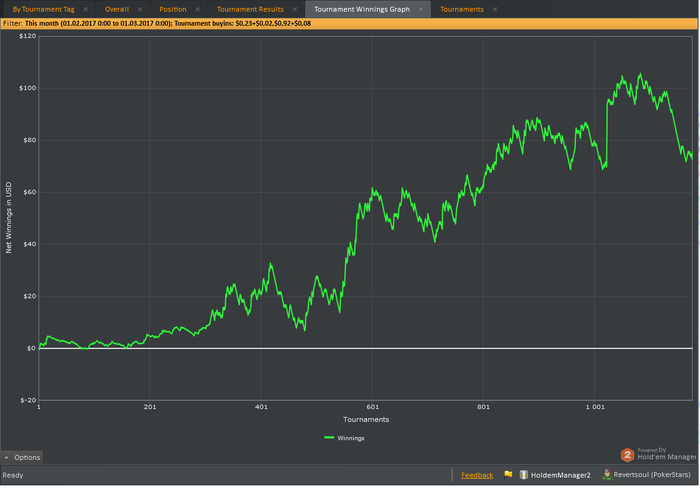Screen dimensions: 700x488
Task: Click the Revertsoul player avatar icon
Action: (x=607, y=475)
